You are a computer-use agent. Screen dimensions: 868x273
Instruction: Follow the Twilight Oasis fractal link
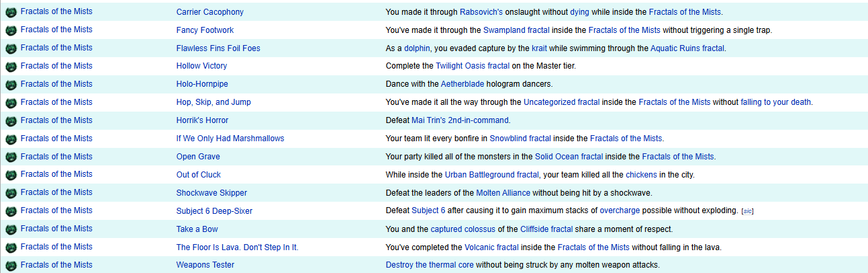pos(472,66)
